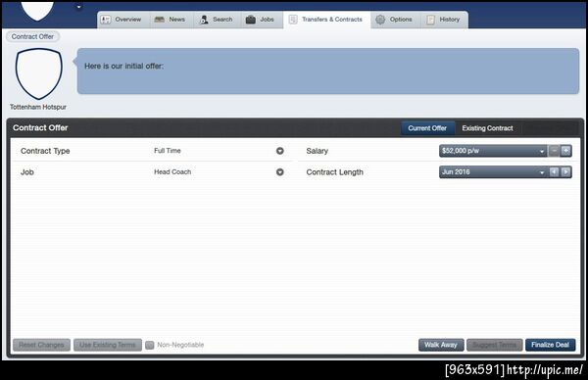Click the History book icon
This screenshot has height=380, width=588.
click(x=430, y=20)
